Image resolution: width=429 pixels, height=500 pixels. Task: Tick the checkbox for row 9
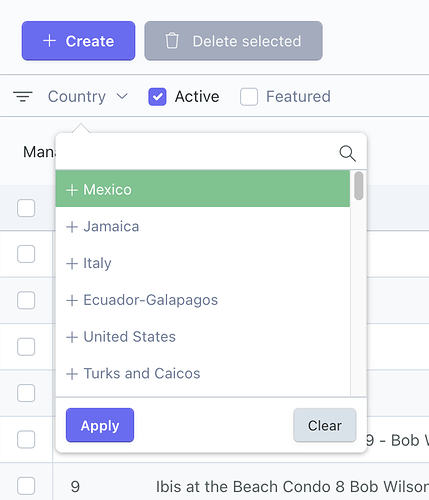point(26,486)
